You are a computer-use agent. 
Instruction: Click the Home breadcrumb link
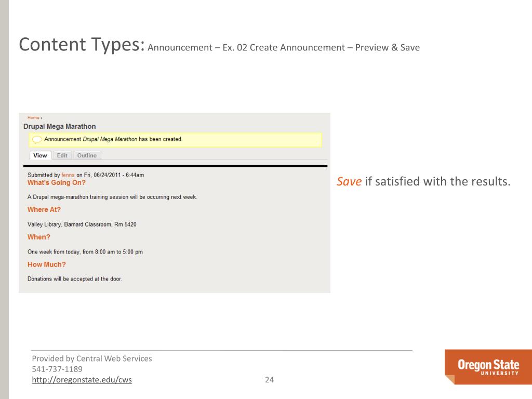(x=33, y=118)
